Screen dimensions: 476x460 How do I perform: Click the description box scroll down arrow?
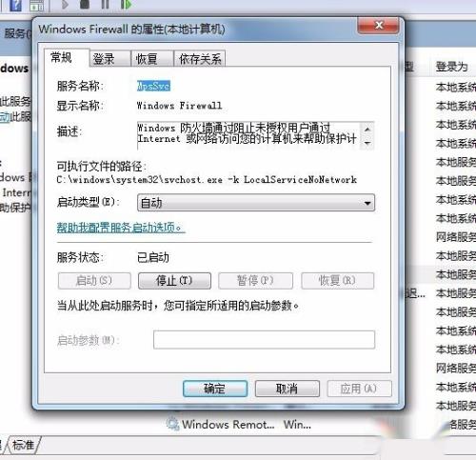coord(367,143)
